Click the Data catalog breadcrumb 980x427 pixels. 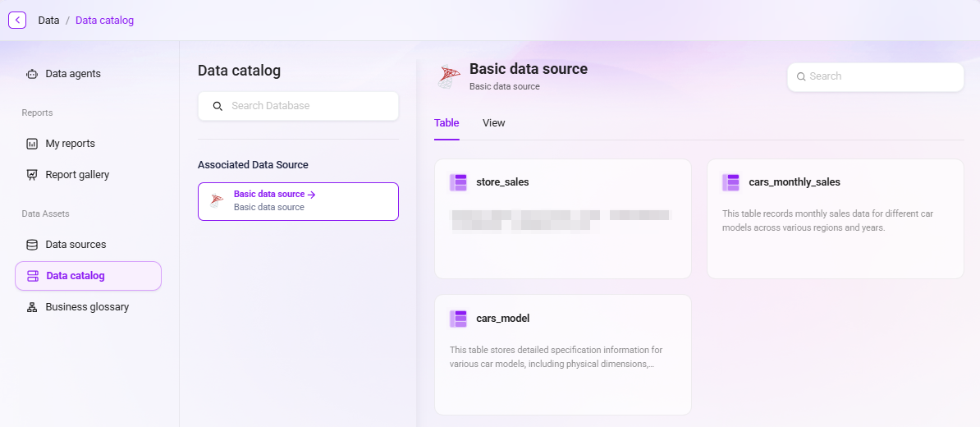click(104, 20)
